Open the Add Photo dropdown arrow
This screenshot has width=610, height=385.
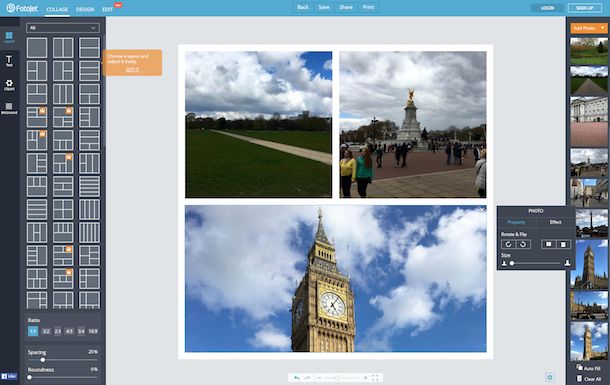(603, 28)
